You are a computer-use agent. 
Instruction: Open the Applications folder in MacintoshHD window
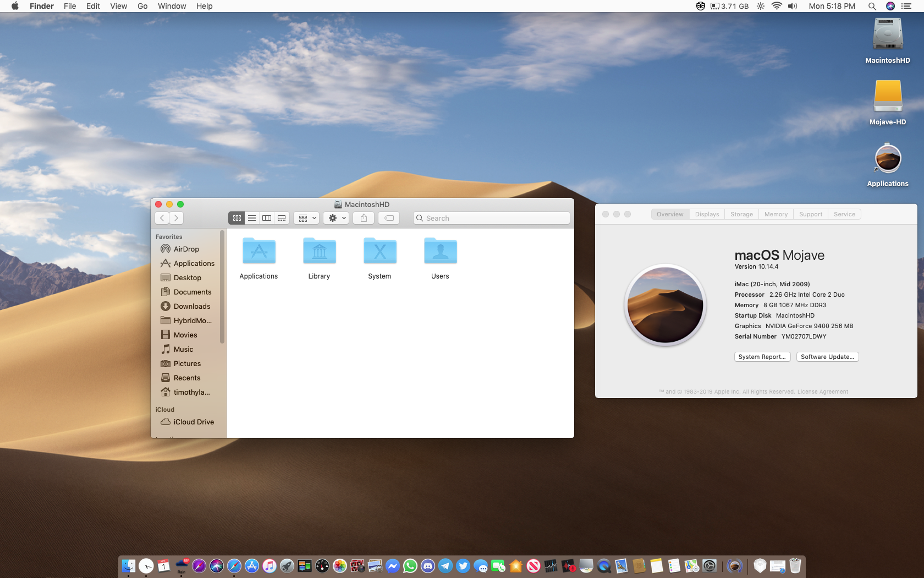pyautogui.click(x=258, y=251)
